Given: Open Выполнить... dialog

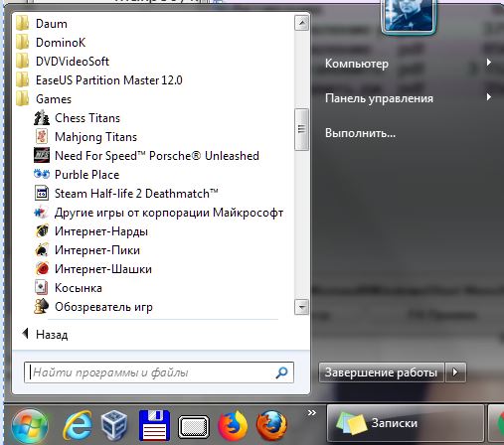Looking at the screenshot, I should (x=360, y=133).
